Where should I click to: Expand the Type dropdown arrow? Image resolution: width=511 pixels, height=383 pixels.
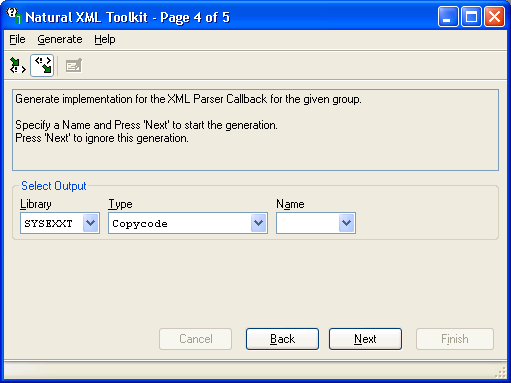pyautogui.click(x=259, y=223)
